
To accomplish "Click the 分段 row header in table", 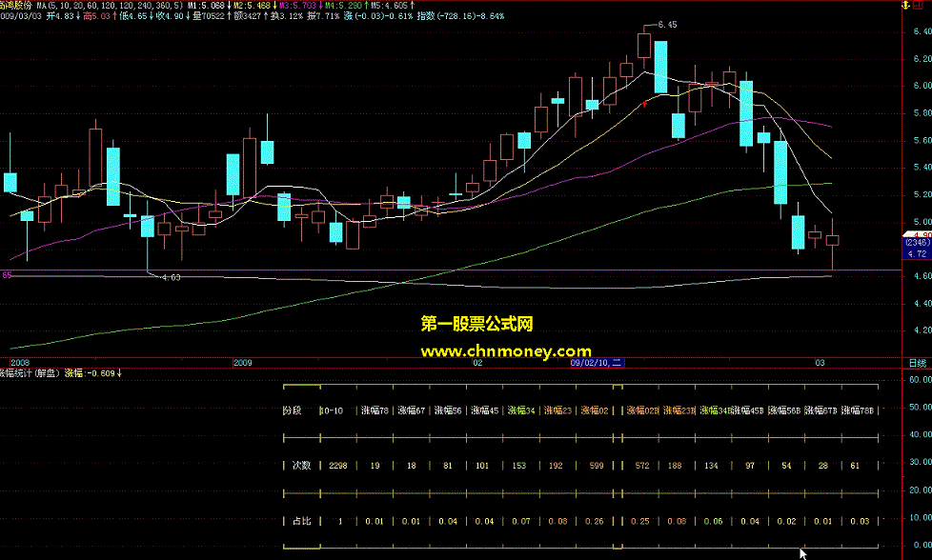I will 292,410.
